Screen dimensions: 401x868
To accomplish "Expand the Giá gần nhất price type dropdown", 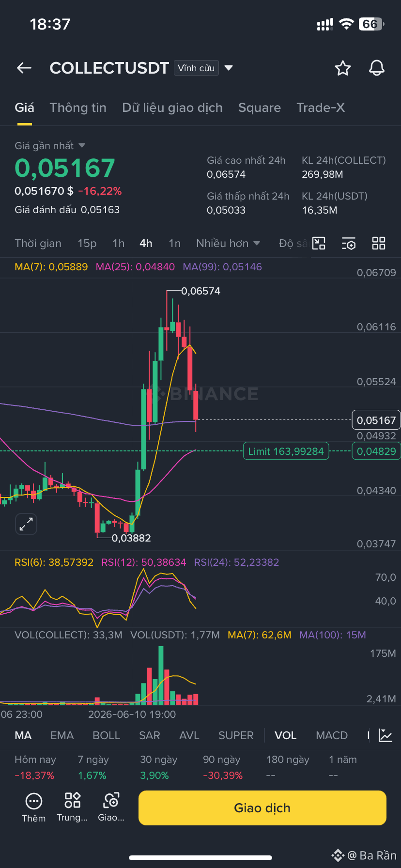I will (82, 145).
